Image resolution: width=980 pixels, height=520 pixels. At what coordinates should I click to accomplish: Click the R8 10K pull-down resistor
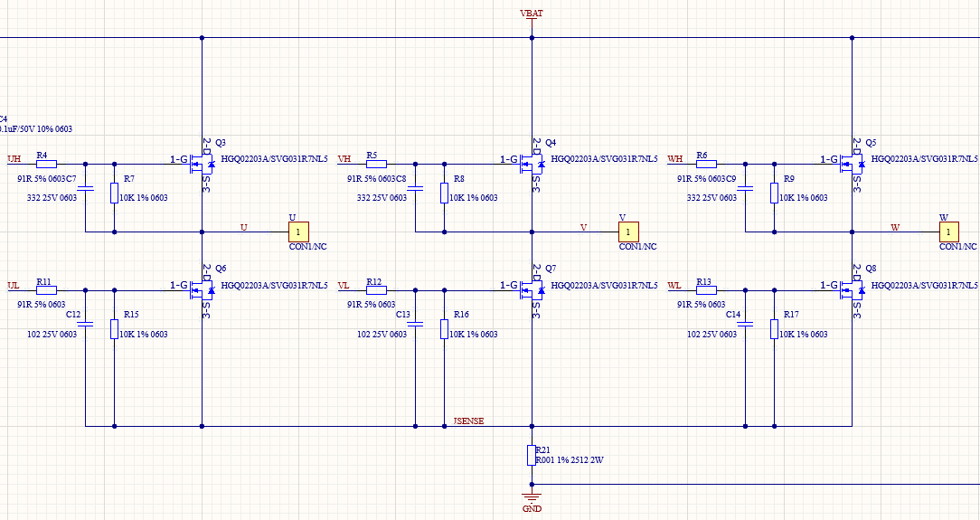[x=444, y=193]
